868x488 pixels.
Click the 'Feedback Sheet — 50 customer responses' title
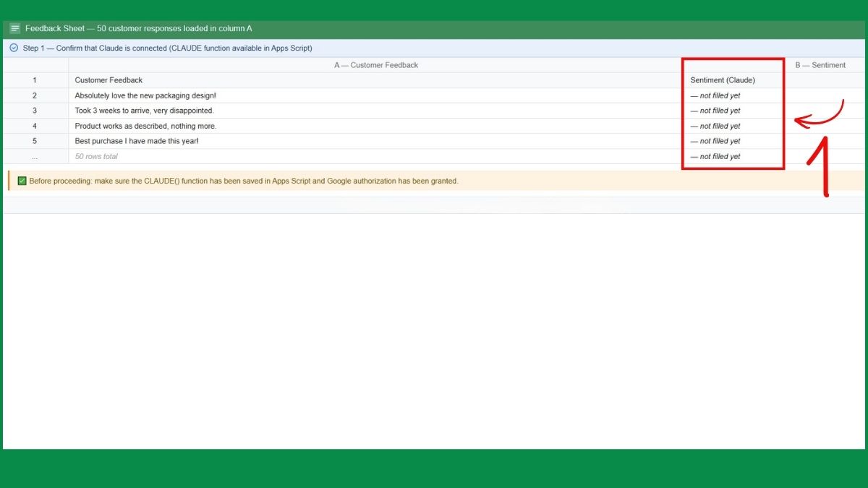(138, 29)
